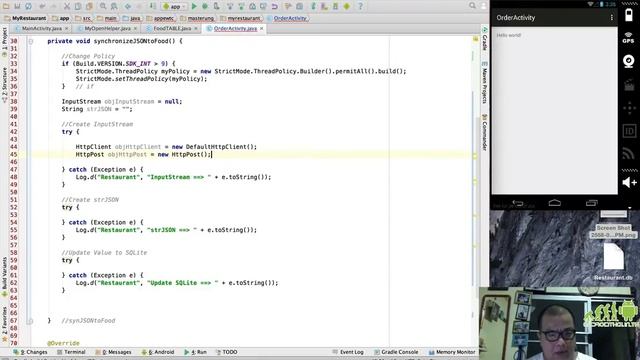The width and height of the screenshot is (640, 360).
Task: Click the Open folder toolbar icon
Action: 6,6
